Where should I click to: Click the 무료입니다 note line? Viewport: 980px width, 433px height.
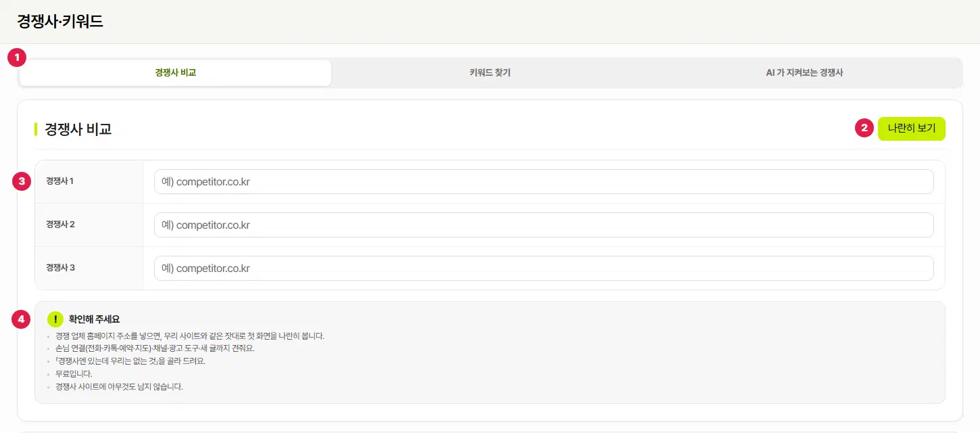tap(74, 374)
